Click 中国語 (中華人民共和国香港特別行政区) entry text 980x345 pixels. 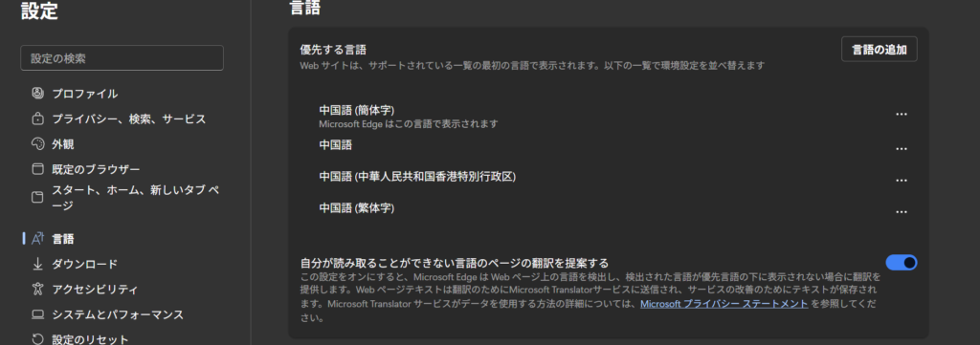click(417, 177)
